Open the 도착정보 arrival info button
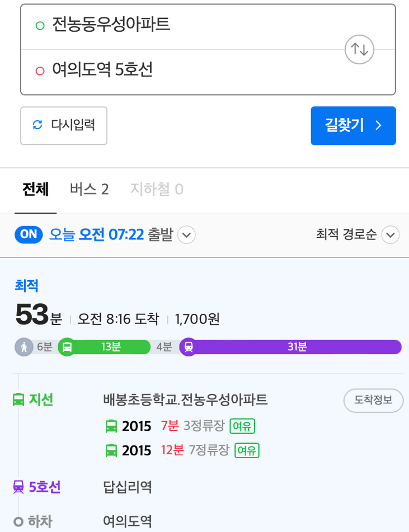This screenshot has width=409, height=532. [x=373, y=400]
